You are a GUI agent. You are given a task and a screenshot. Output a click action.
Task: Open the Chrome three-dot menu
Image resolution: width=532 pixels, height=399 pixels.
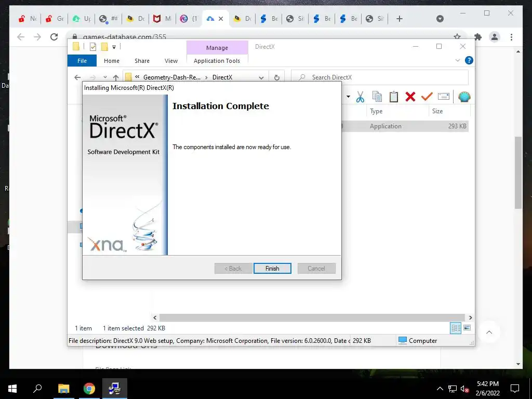click(511, 37)
